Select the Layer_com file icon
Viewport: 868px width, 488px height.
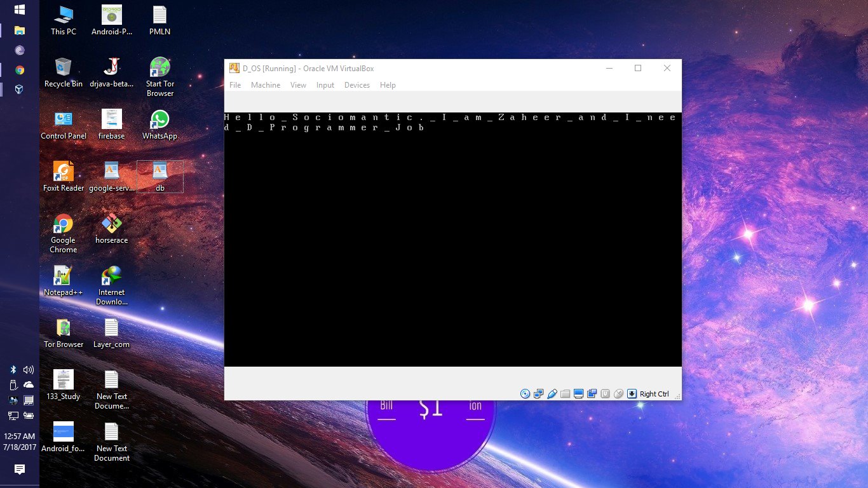click(112, 333)
